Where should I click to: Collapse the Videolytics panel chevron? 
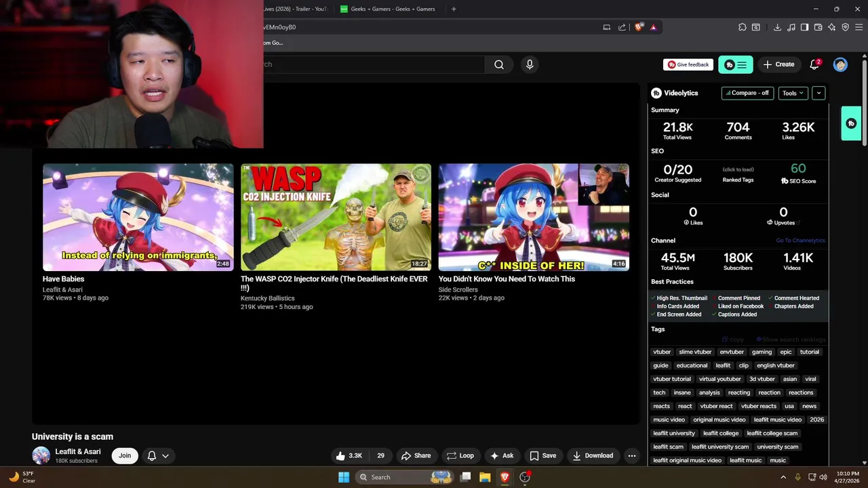point(818,93)
